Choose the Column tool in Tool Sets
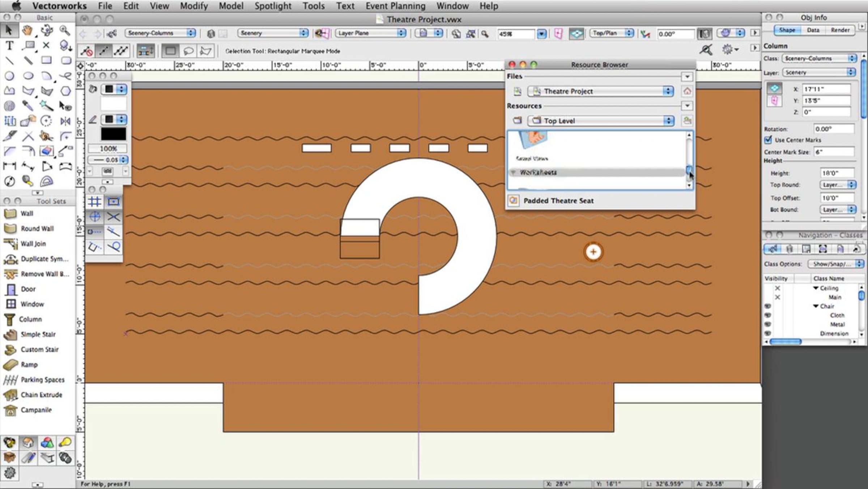 tap(30, 319)
